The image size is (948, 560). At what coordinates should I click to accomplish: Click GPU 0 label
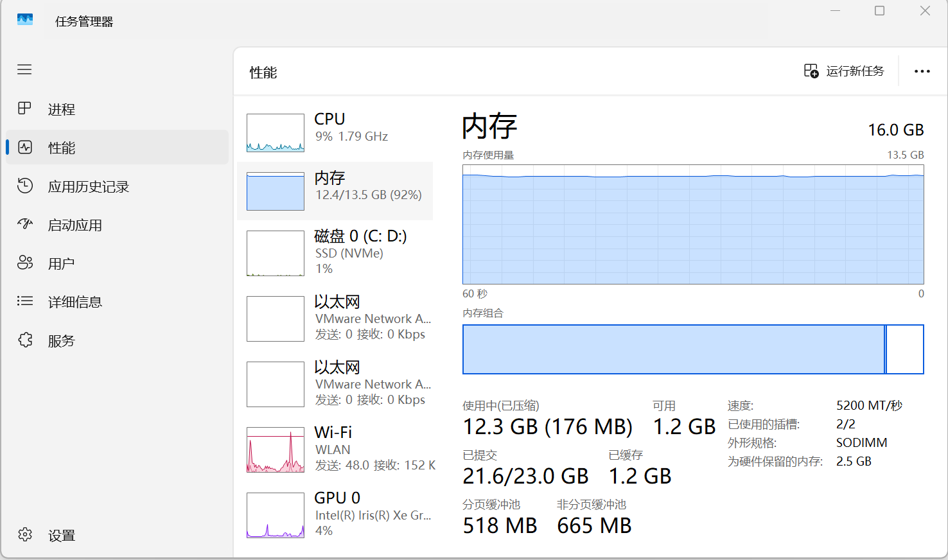pos(337,498)
